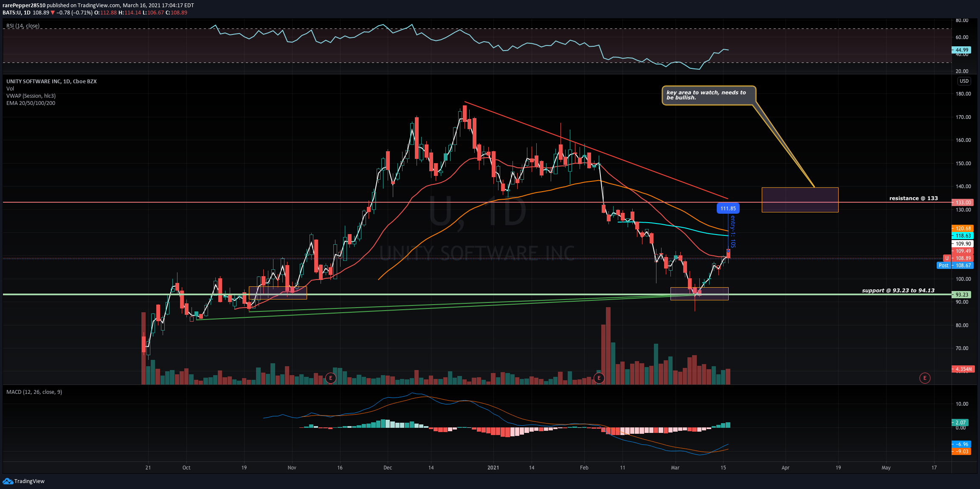Click the May label on time axis
This screenshot has height=489, width=980.
pyautogui.click(x=886, y=468)
